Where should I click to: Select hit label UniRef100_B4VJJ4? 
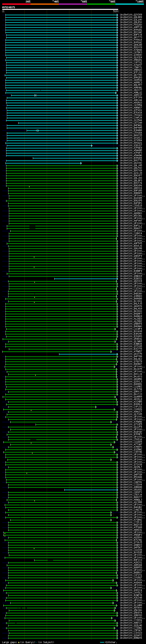point(131,374)
